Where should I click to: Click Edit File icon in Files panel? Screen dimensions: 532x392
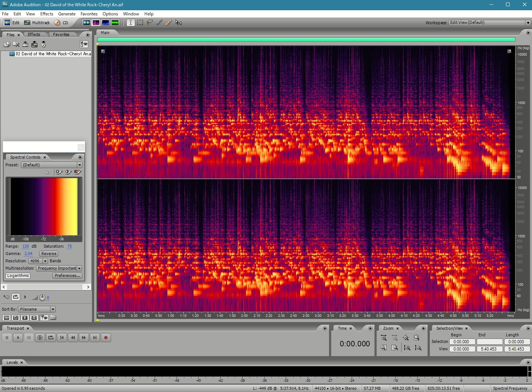tap(25, 44)
